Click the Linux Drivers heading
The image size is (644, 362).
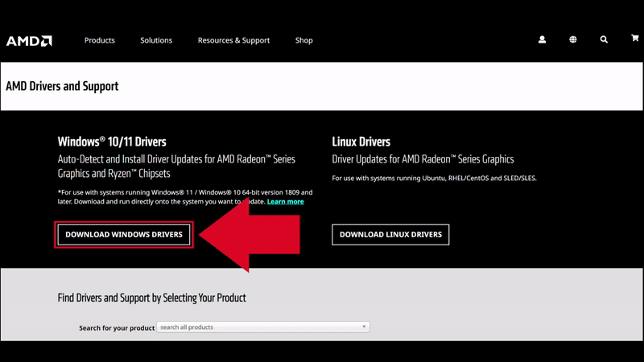coord(361,142)
